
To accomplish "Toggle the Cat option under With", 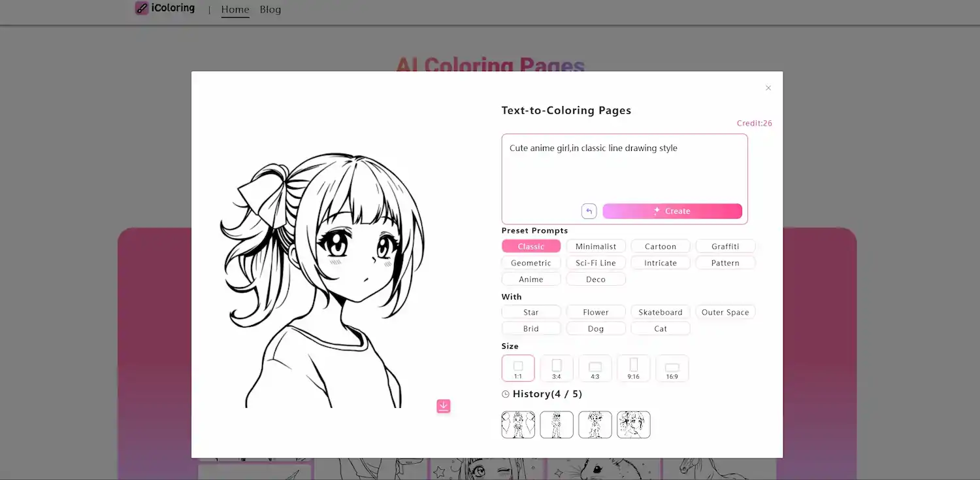I will point(660,328).
